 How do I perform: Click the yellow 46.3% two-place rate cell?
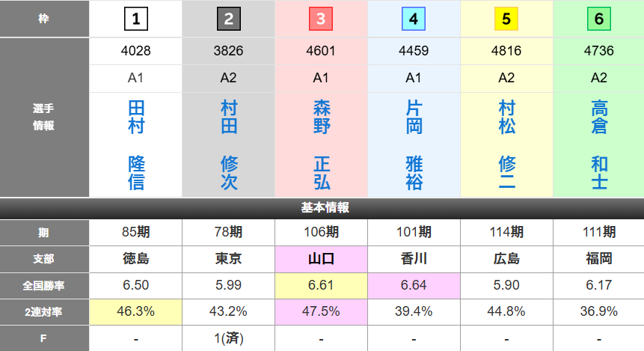click(x=136, y=311)
